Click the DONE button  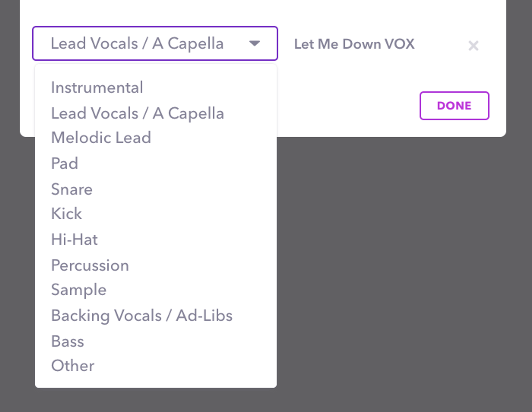[454, 106]
